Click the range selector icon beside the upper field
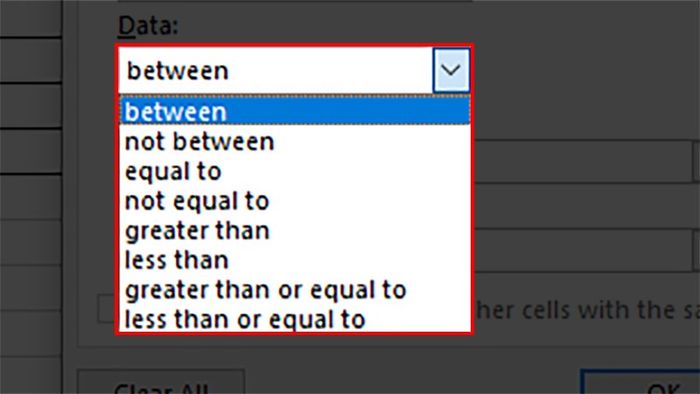Screen dimensions: 700x394 click(696, 161)
